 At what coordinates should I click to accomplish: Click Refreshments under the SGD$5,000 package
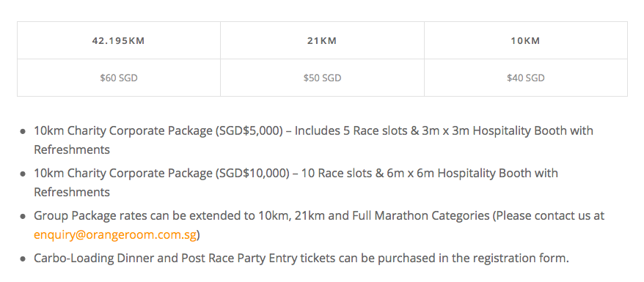(x=72, y=150)
